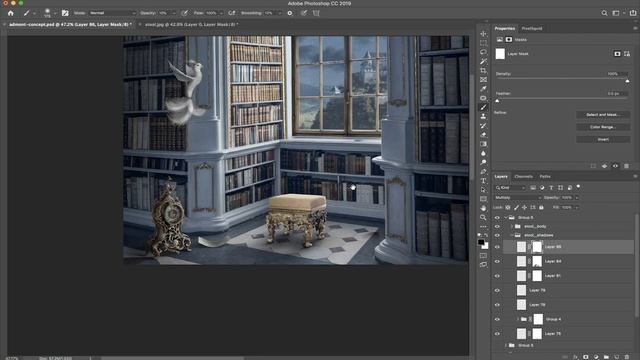Select the Move tool
Viewport: 640px width, 360px height.
(x=483, y=34)
